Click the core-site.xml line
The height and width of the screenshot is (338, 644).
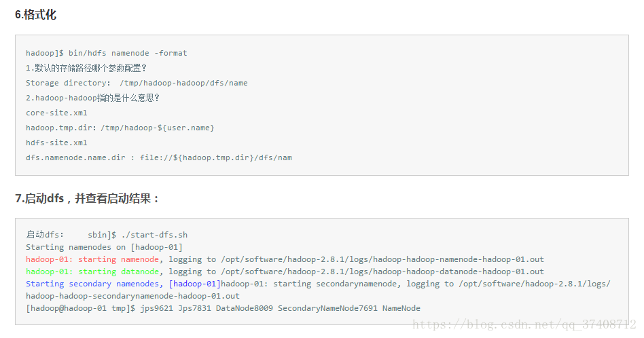point(56,113)
